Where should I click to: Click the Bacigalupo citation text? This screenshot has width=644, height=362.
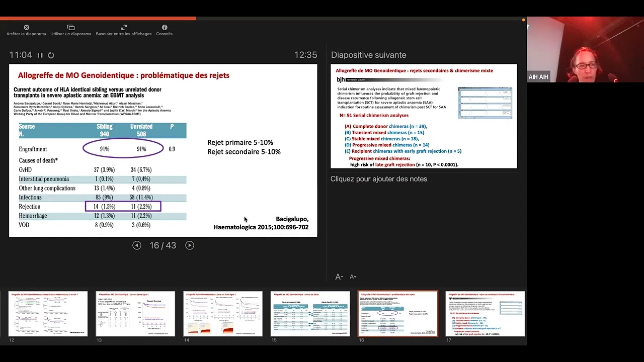click(261, 223)
